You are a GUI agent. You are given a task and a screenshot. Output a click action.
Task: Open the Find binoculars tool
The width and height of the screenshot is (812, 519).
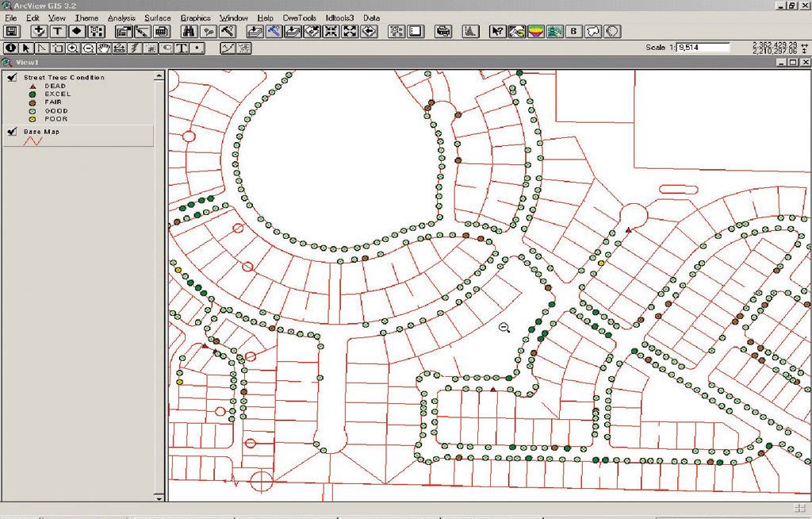(189, 32)
